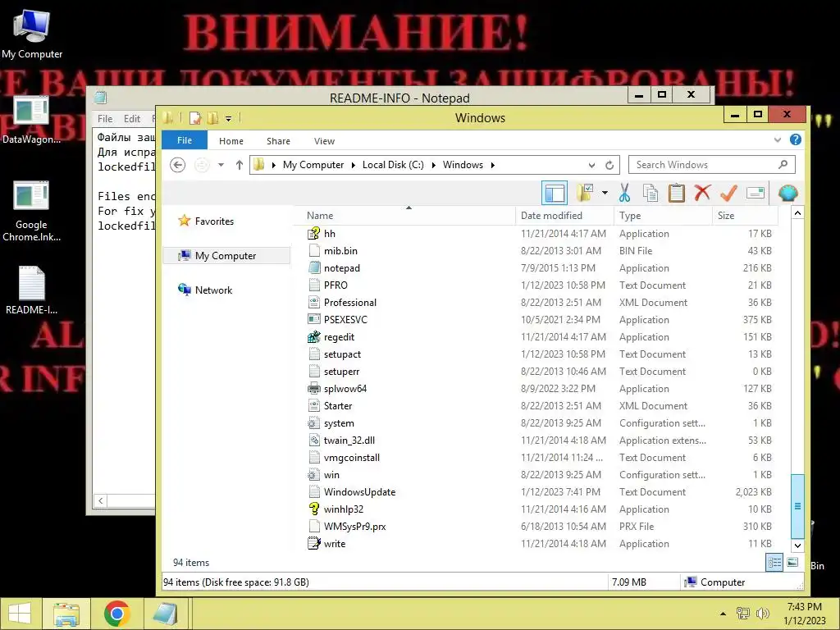Viewport: 840px width, 630px height.
Task: Select the winhlp32 application file
Action: (x=343, y=509)
